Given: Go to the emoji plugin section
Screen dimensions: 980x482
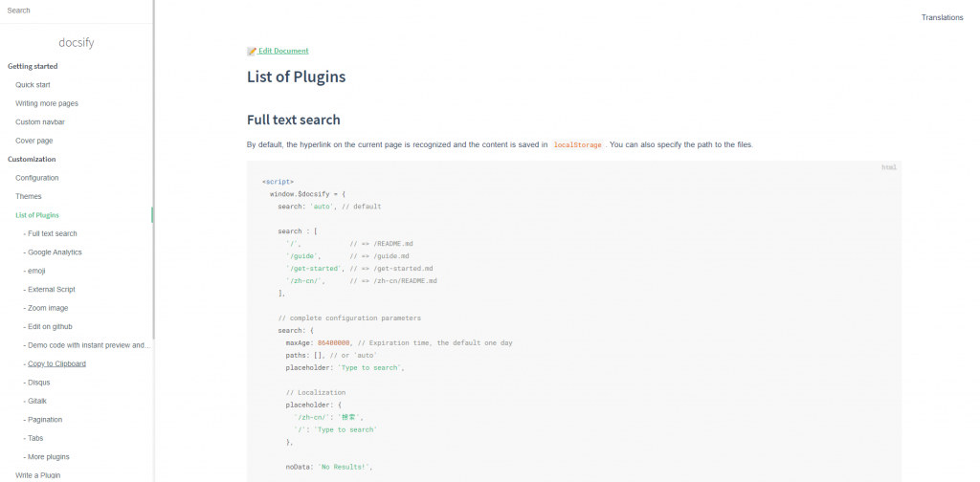Looking at the screenshot, I should (x=37, y=271).
